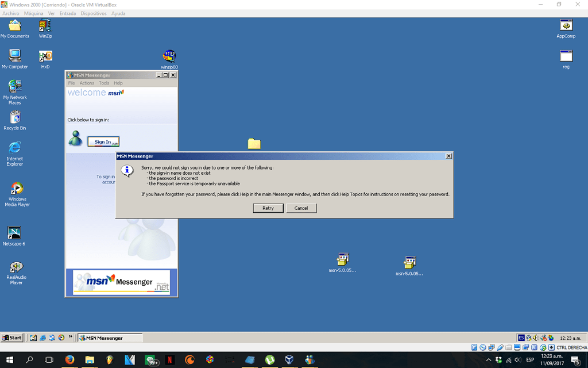This screenshot has height=368, width=588.
Task: Click host volume speaker icon
Action: (x=518, y=360)
